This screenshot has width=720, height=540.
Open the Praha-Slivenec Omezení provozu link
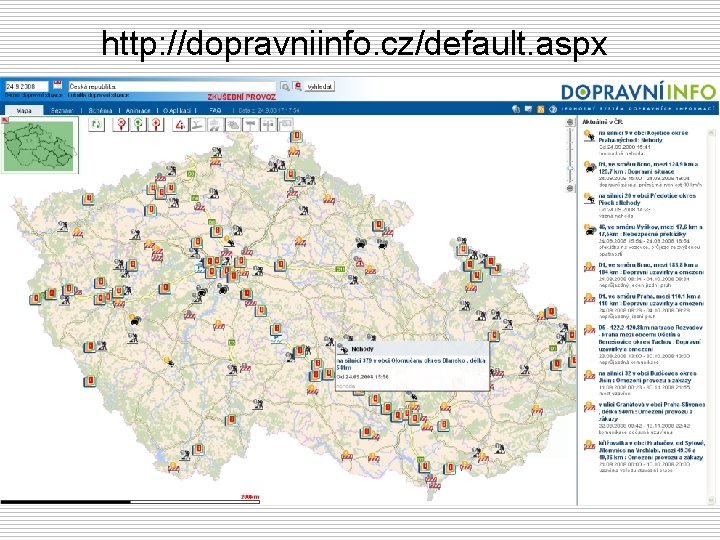(651, 411)
